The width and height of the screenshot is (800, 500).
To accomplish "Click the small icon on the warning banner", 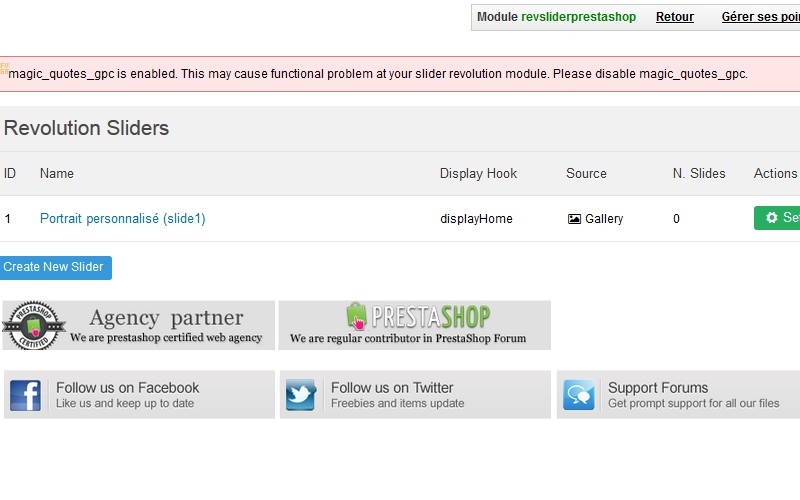I will [x=5, y=68].
